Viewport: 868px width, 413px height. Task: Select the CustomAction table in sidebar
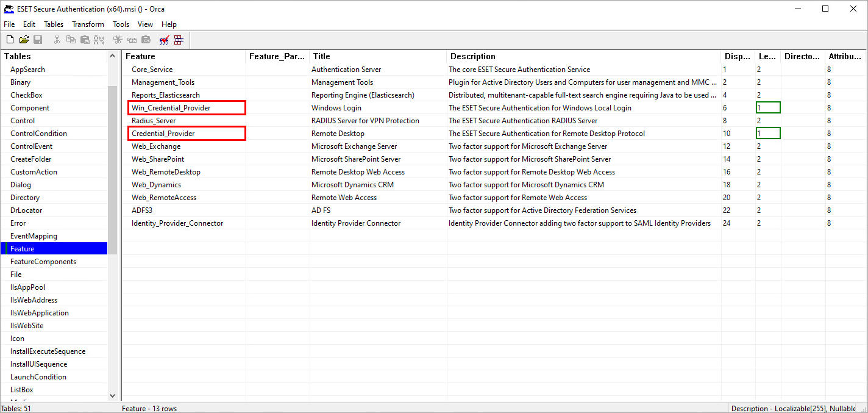pyautogui.click(x=33, y=171)
